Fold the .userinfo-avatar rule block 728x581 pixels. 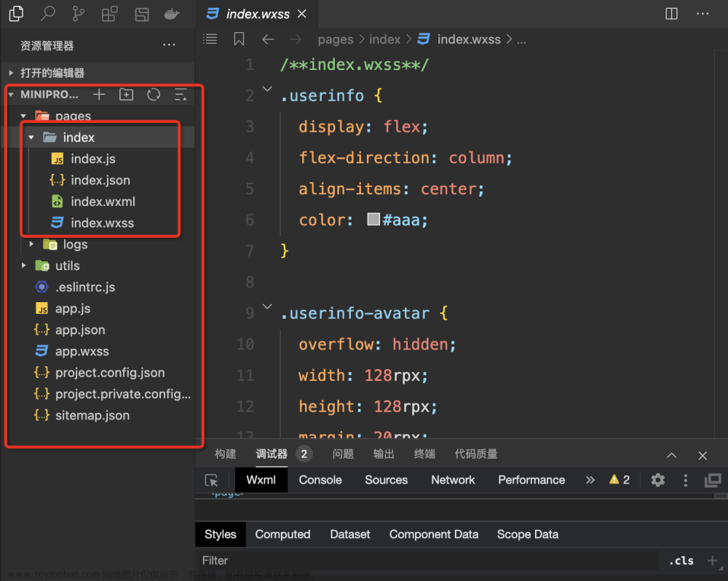click(x=267, y=306)
